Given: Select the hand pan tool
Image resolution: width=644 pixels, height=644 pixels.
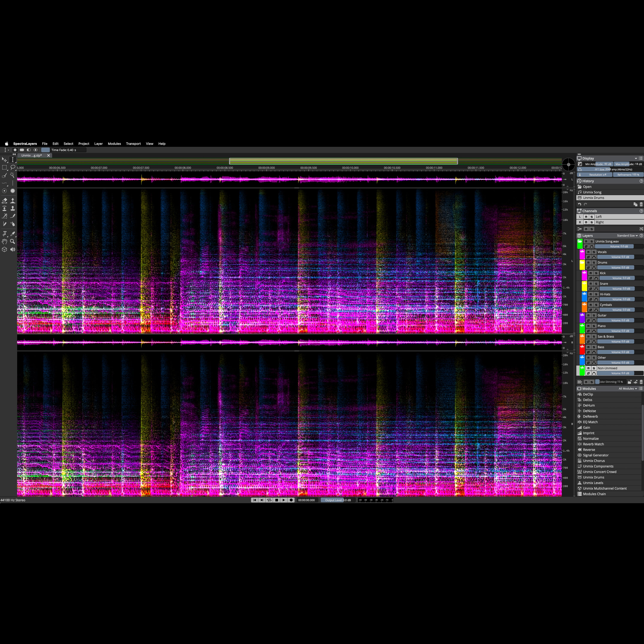Looking at the screenshot, I should click(x=4, y=241).
